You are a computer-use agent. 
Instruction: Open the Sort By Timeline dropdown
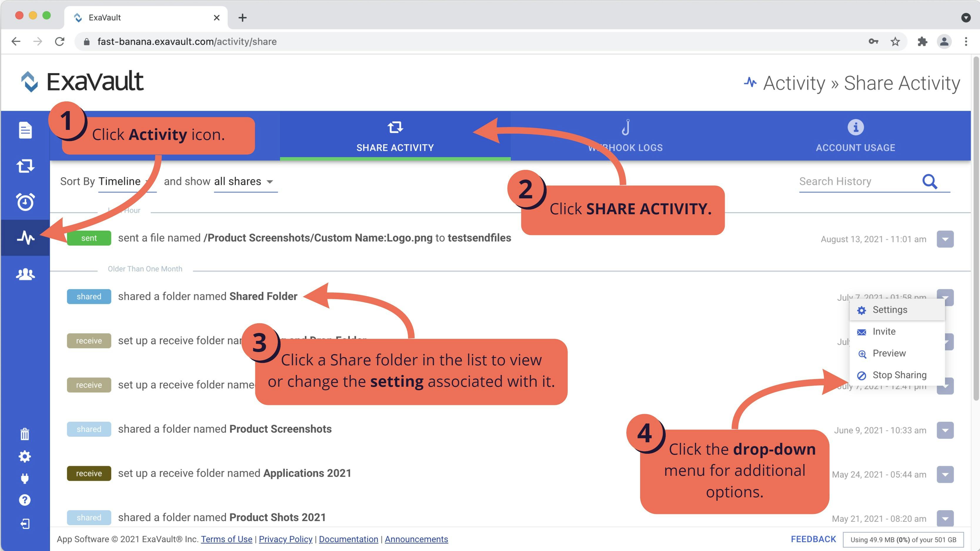[127, 182]
